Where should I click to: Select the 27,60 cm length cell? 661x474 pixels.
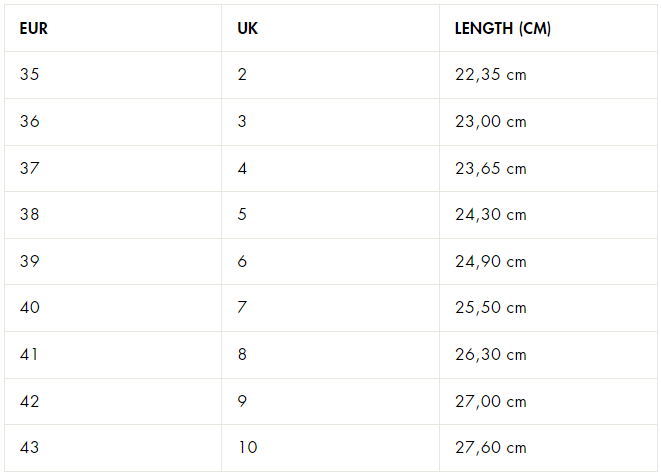coord(490,448)
